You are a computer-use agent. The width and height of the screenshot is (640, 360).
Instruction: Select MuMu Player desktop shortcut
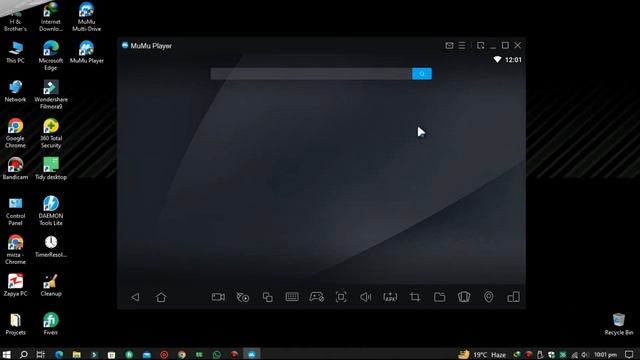pos(87,52)
